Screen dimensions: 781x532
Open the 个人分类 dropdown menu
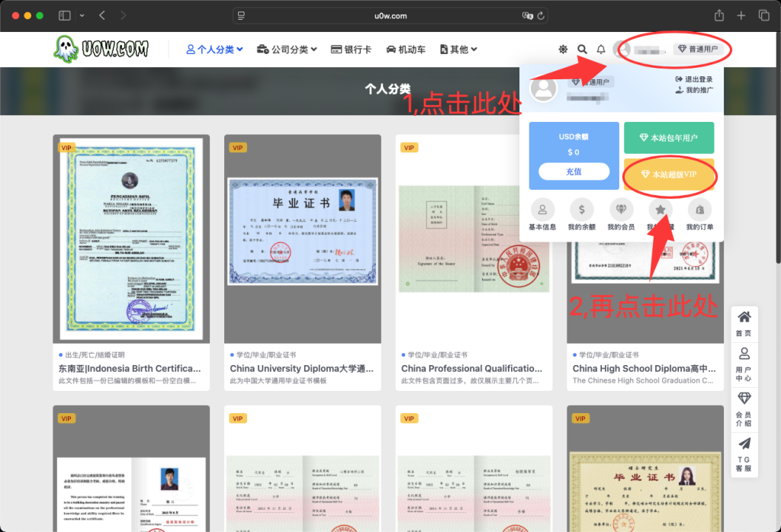coord(214,50)
